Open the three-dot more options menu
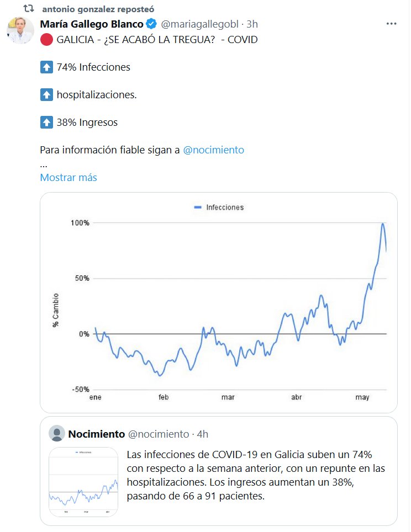This screenshot has width=411, height=532. click(x=391, y=24)
